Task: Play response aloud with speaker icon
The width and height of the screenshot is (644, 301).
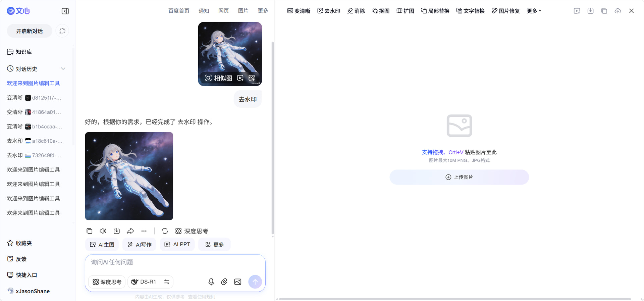Action: coord(103,231)
